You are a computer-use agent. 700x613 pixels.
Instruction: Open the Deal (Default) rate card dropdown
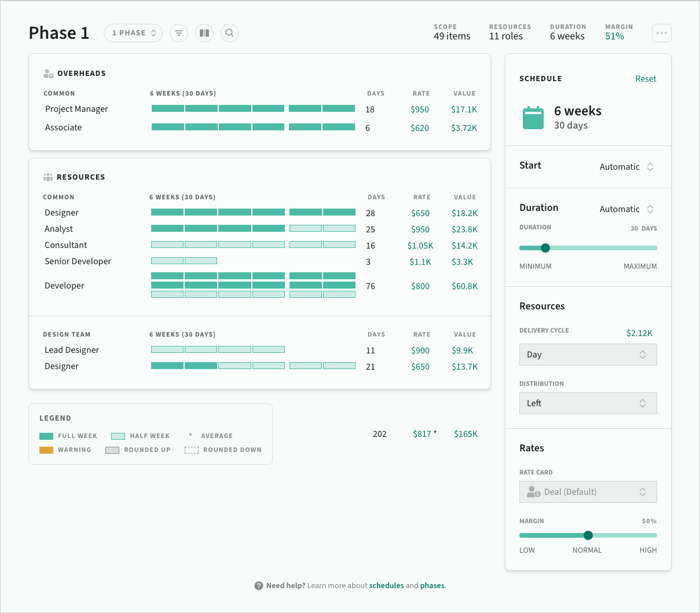click(x=588, y=492)
